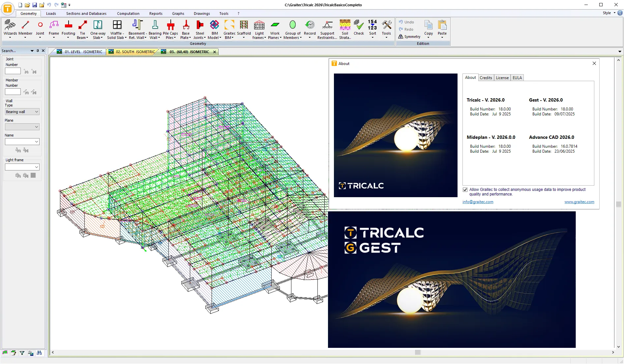Open Support Restraints tool

click(327, 29)
